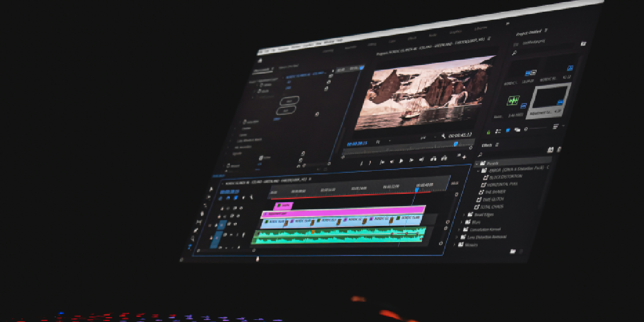Image resolution: width=644 pixels, height=322 pixels.
Task: Open sort icons menu in Project panel
Action: 556,127
